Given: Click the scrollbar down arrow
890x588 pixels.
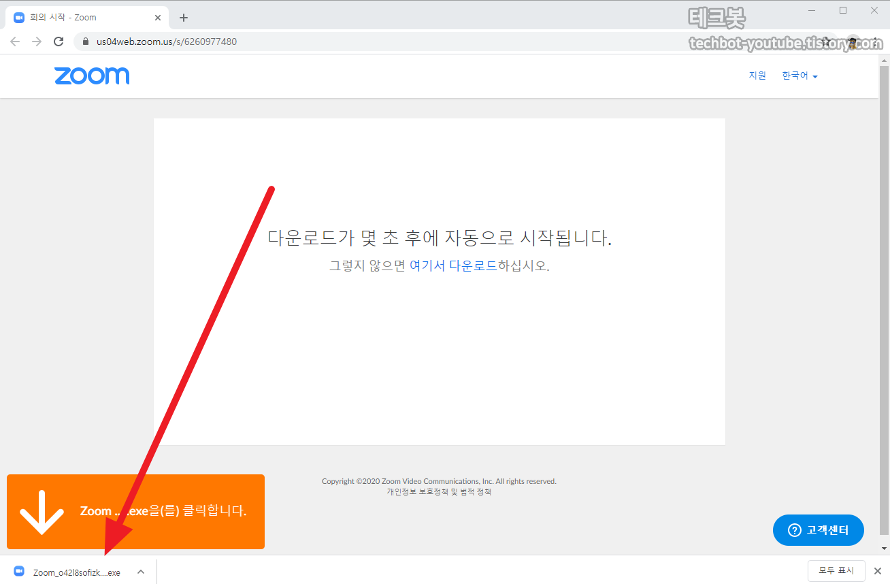Looking at the screenshot, I should tap(884, 548).
